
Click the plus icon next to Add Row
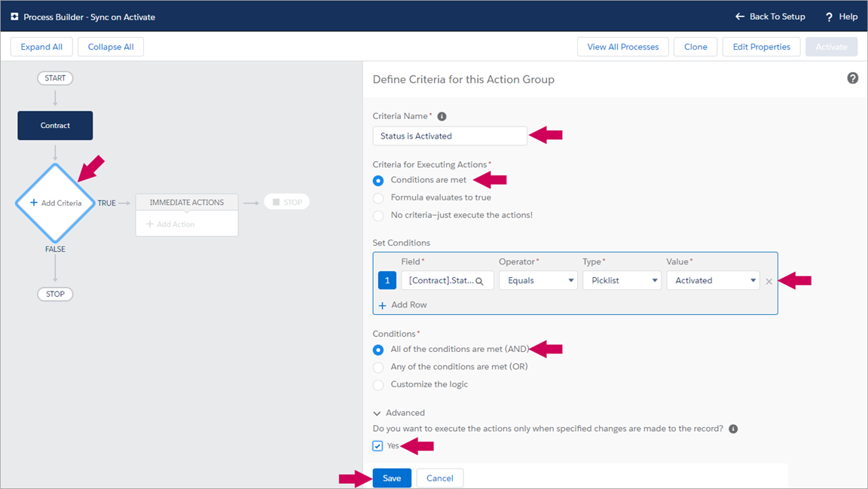click(382, 305)
